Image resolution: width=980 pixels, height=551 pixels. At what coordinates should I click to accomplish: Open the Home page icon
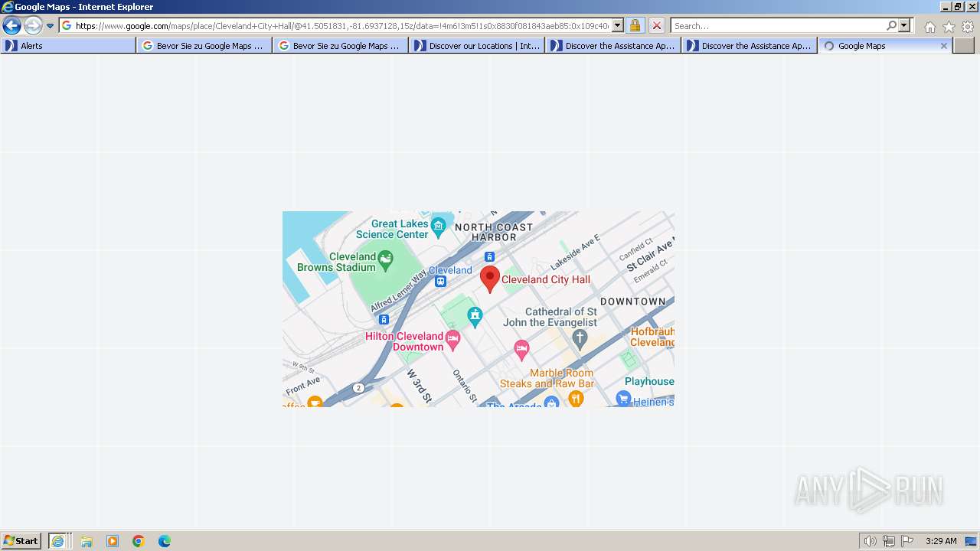point(929,27)
